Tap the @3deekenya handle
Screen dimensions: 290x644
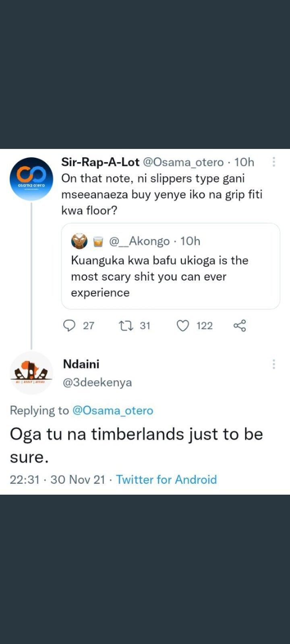97,382
